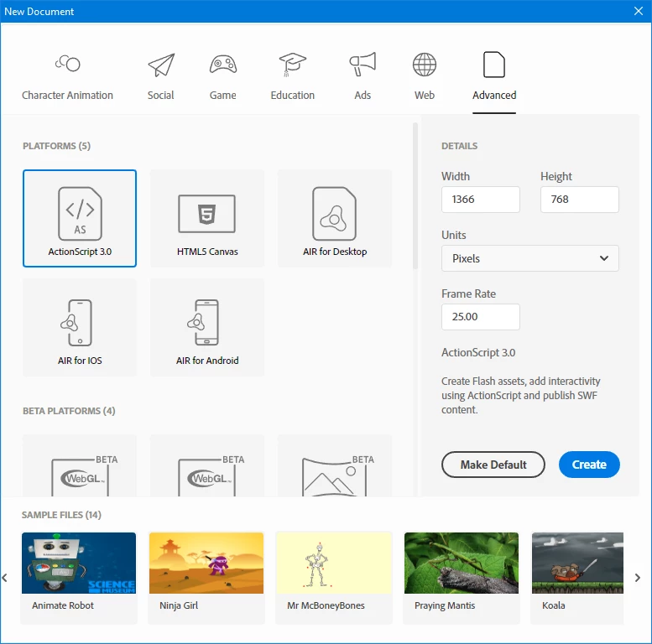Click the platforms list vertical scrollbar

coord(415,196)
